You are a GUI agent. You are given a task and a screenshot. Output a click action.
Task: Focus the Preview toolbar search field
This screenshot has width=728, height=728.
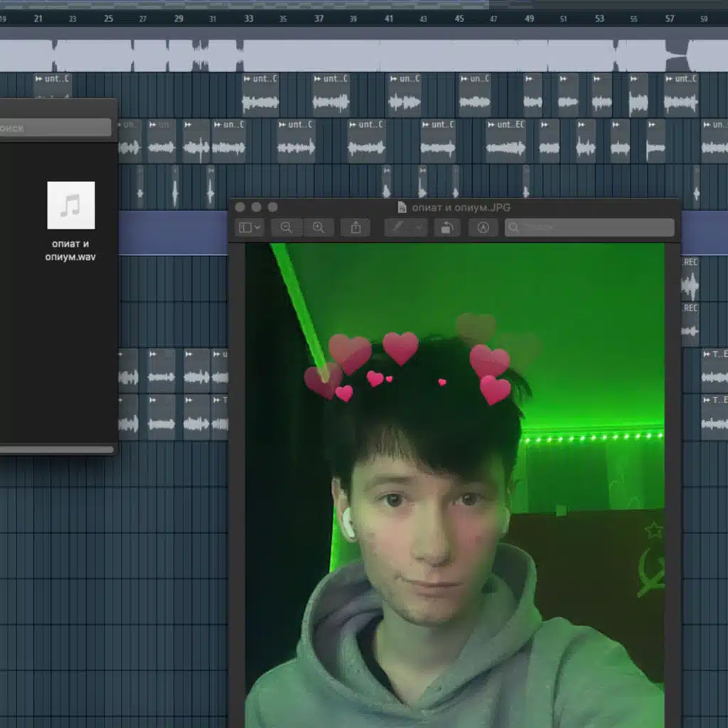tap(590, 227)
